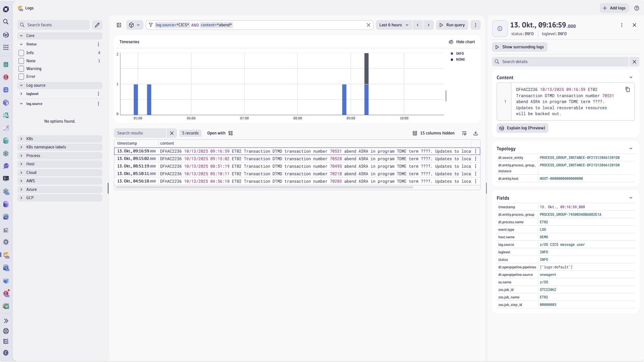644x362 pixels.
Task: Check the Warning status checkbox
Action: point(21,69)
